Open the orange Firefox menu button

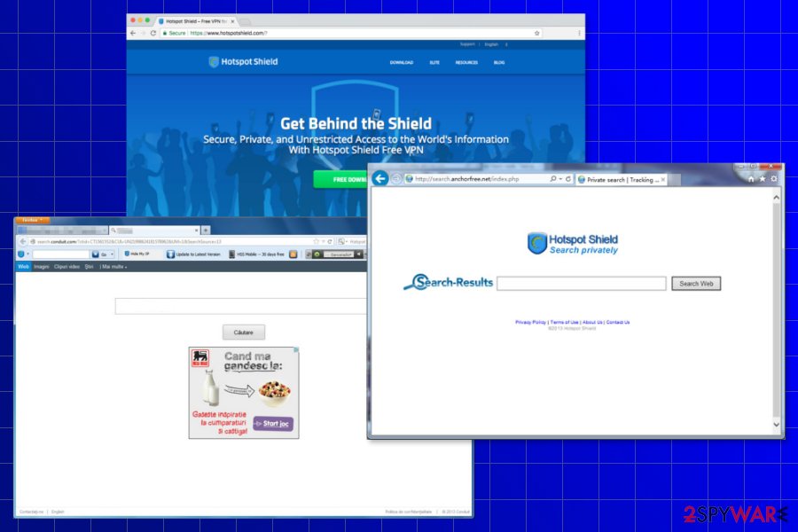click(33, 220)
